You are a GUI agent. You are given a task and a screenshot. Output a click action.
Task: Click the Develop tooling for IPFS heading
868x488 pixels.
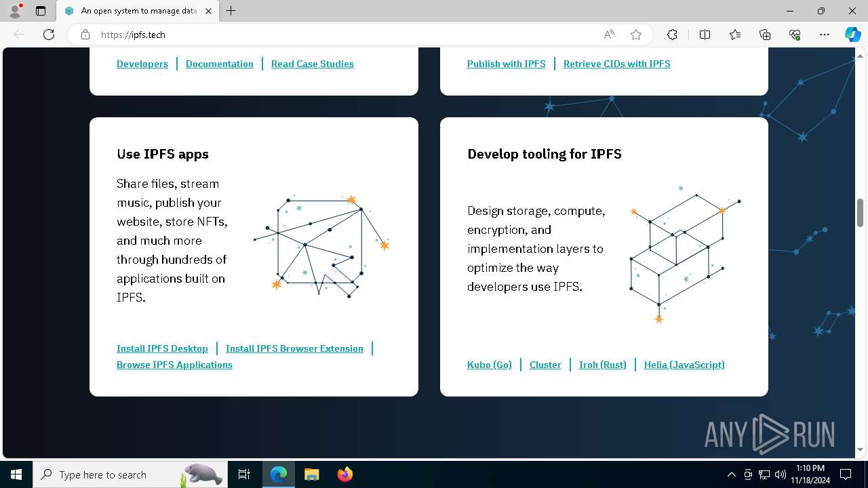click(545, 154)
